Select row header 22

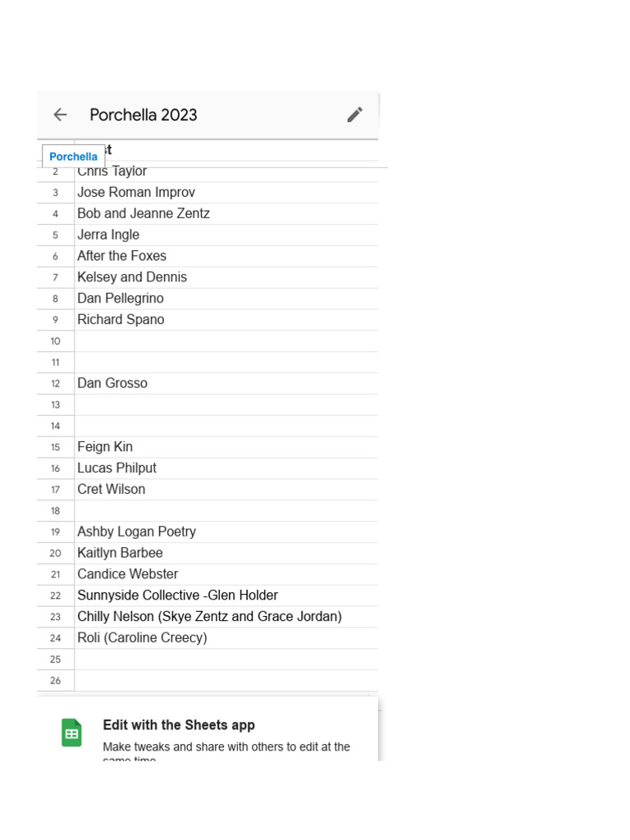click(56, 596)
